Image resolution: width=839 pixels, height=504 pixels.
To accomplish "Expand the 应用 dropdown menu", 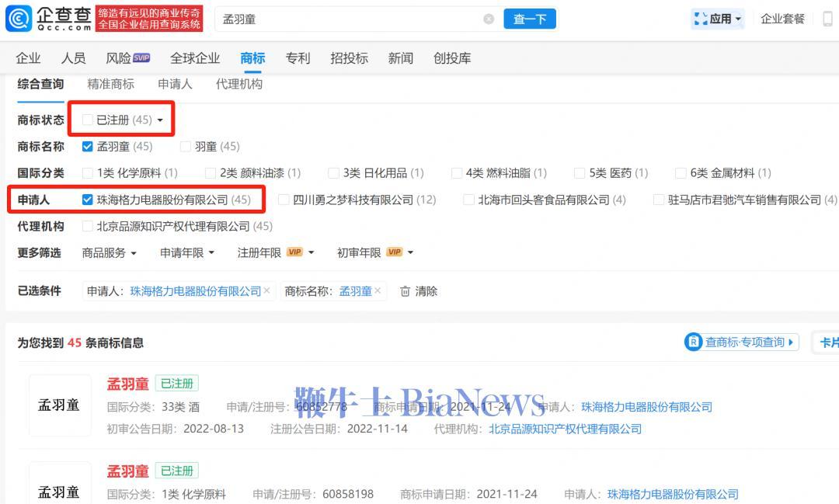I will point(718,19).
